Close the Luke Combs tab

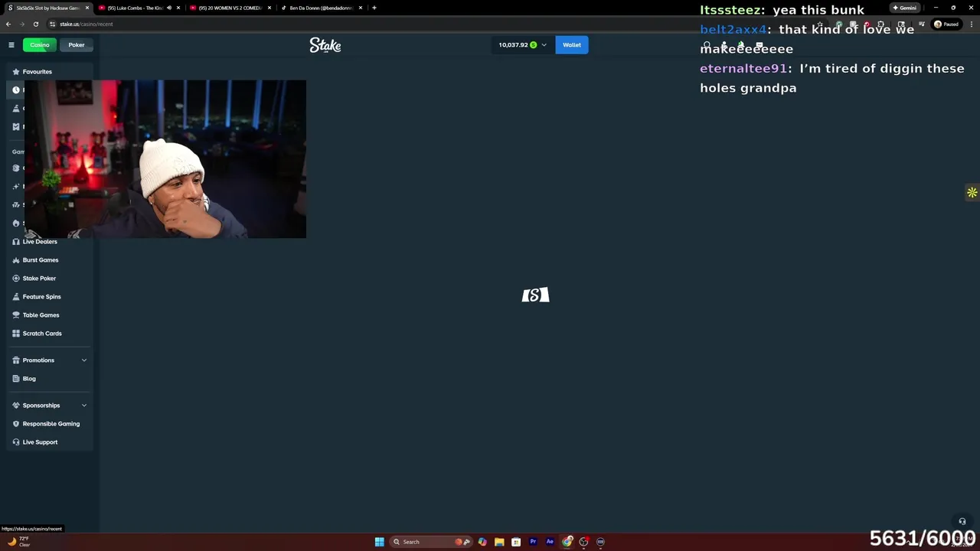178,8
